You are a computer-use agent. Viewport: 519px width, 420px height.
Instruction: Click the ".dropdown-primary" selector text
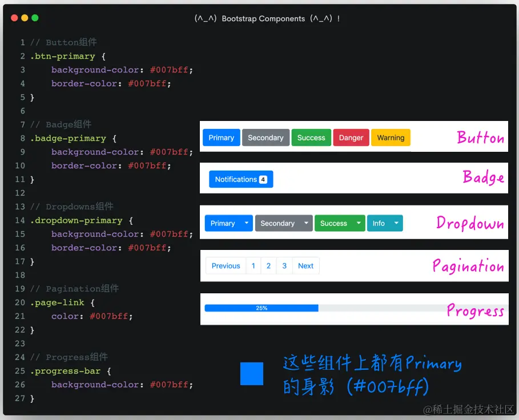pos(76,220)
